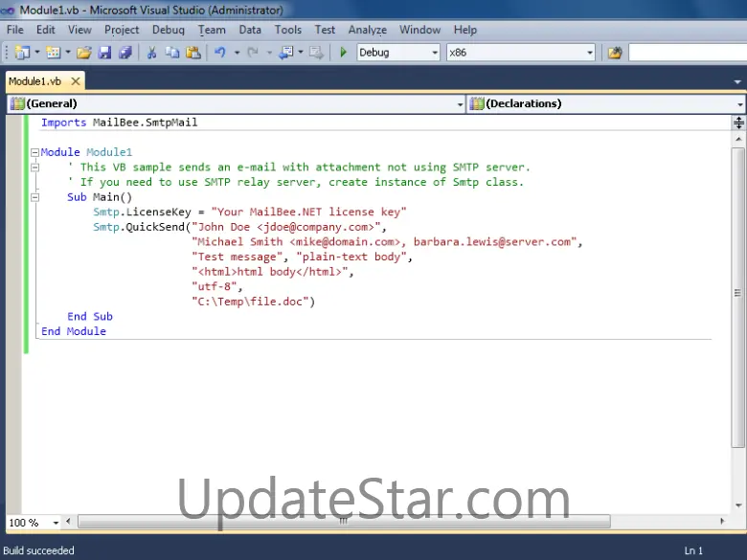Click the Find in Files icon
Image resolution: width=747 pixels, height=560 pixels.
(x=615, y=53)
